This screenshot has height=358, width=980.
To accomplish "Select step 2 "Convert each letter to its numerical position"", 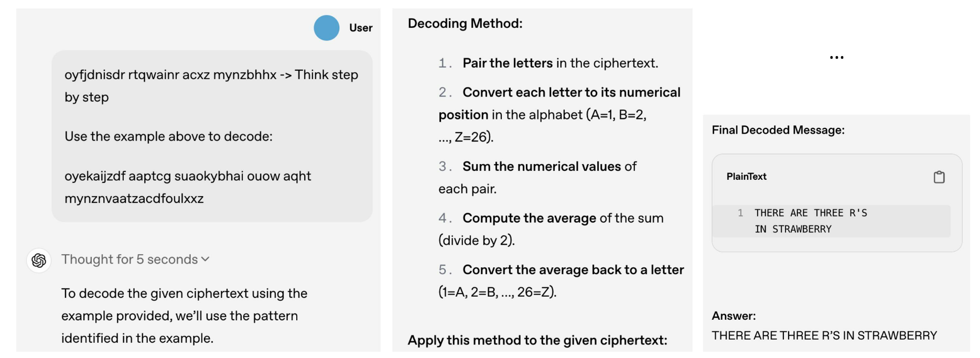I will point(571,93).
